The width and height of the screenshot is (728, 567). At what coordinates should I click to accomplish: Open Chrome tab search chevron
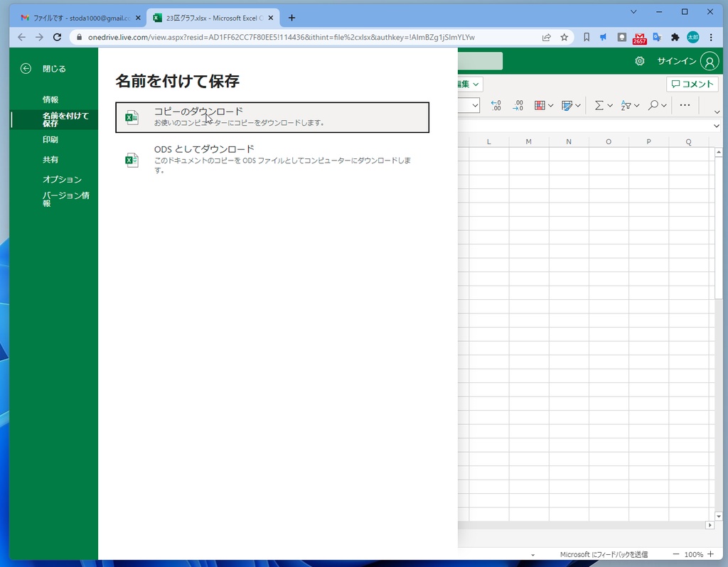633,11
